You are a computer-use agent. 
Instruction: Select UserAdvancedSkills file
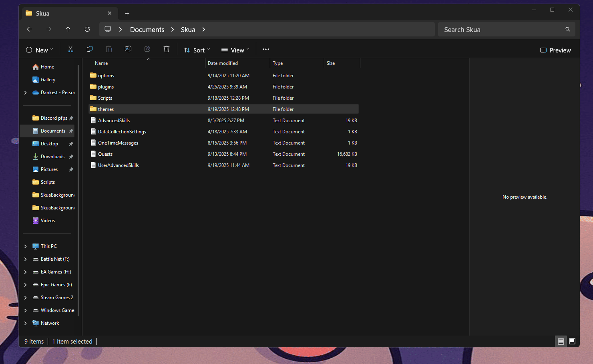(x=118, y=165)
